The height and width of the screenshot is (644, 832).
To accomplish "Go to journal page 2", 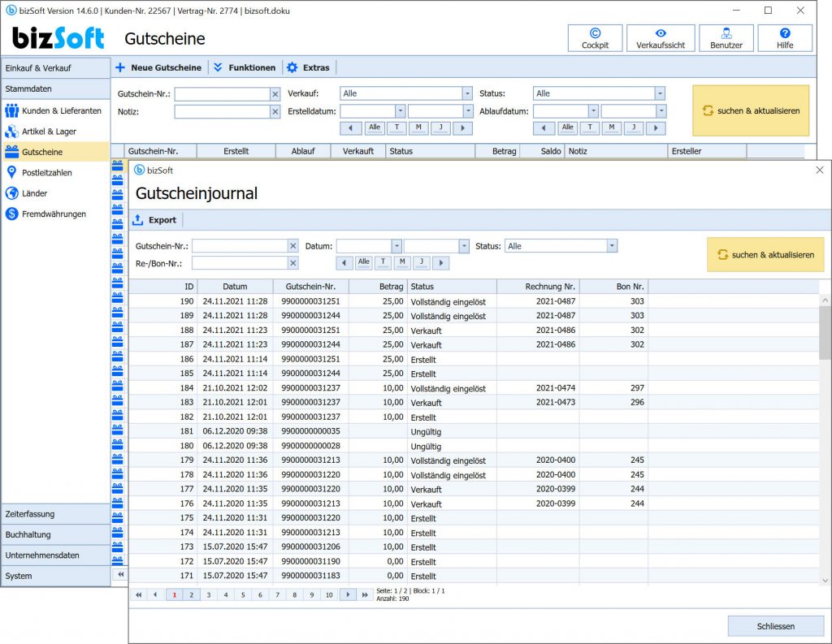I will 191,595.
